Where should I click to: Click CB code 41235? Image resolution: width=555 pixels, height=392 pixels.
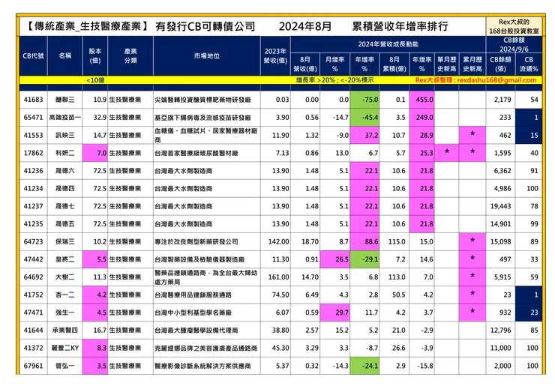(x=33, y=223)
